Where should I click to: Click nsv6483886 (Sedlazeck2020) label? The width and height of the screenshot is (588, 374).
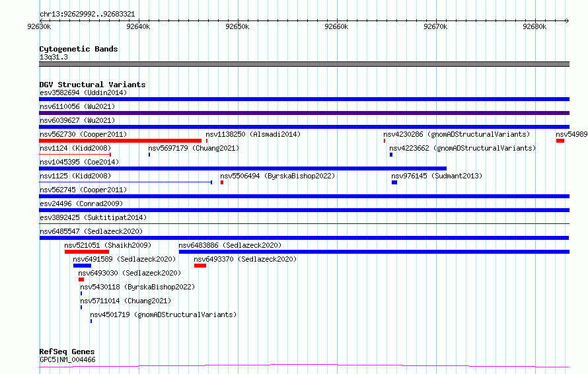coord(231,245)
